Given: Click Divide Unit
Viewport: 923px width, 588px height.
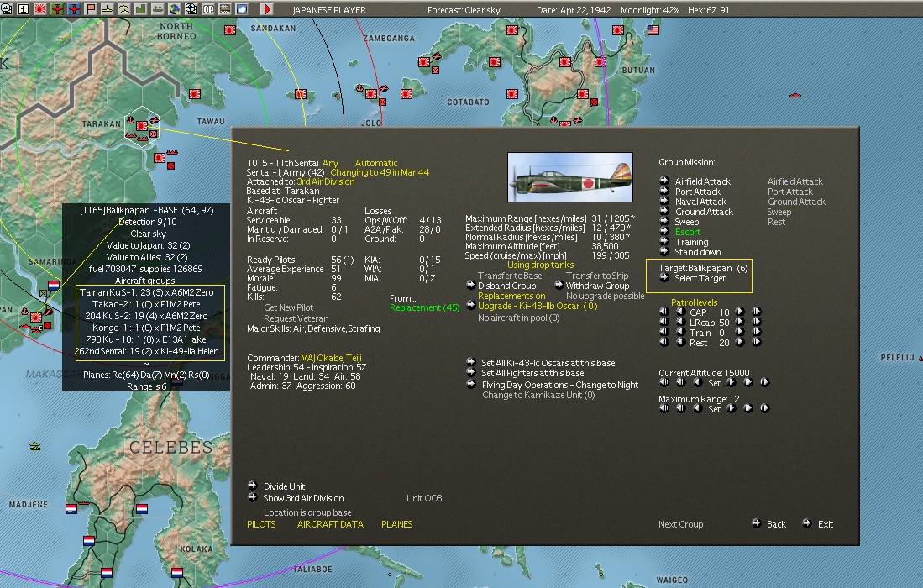Looking at the screenshot, I should point(253,486).
